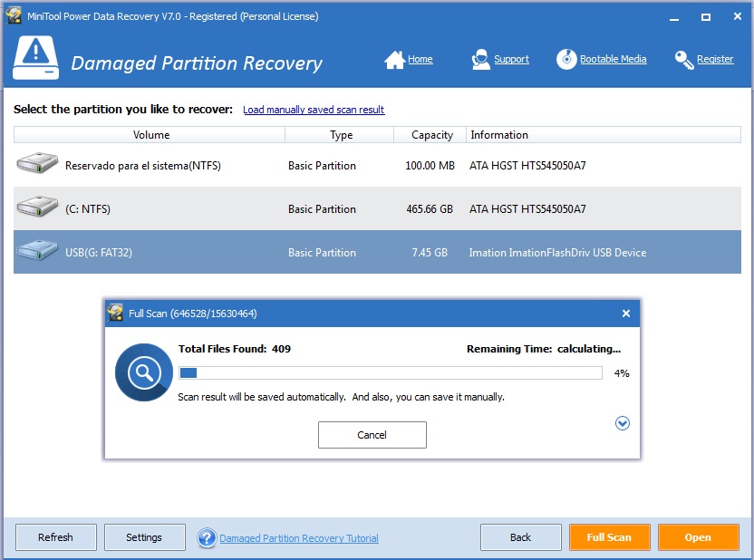Open Load manually saved scan result link

click(314, 110)
